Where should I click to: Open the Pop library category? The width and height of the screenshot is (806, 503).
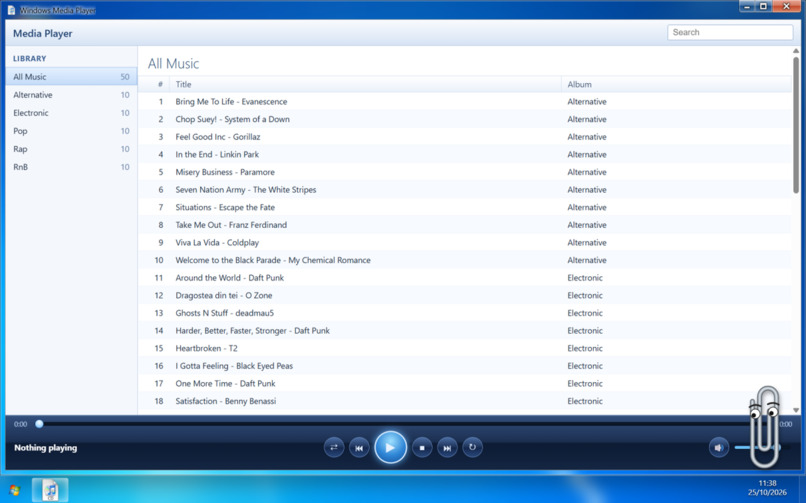click(71, 131)
